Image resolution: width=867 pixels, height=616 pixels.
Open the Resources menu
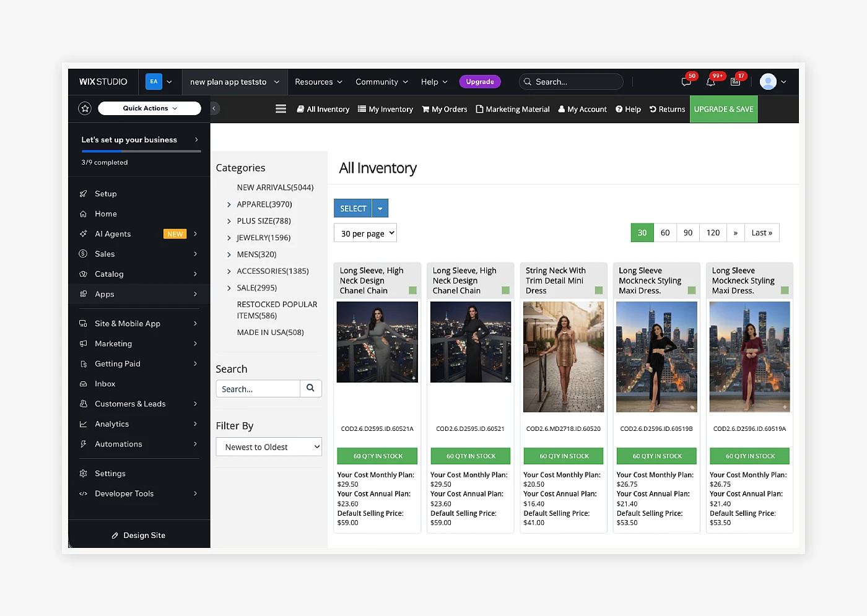318,82
